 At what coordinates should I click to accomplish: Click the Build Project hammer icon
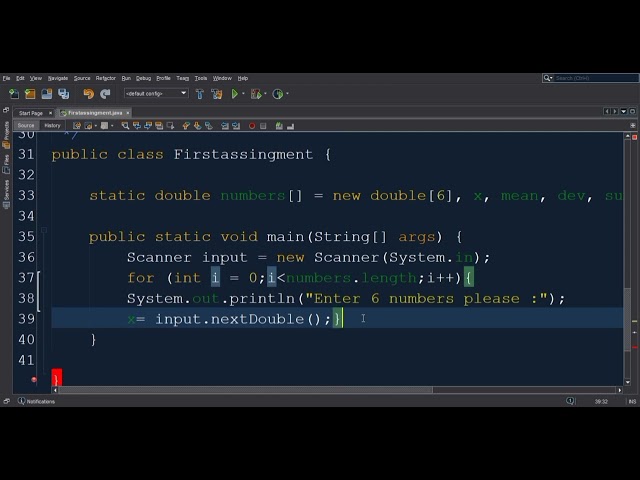click(x=200, y=94)
